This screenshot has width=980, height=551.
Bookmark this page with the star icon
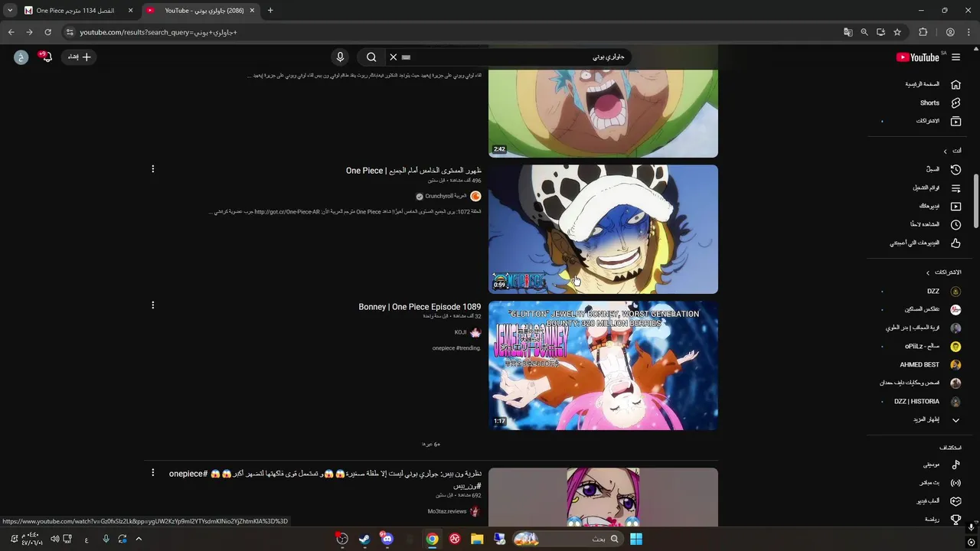pyautogui.click(x=897, y=32)
